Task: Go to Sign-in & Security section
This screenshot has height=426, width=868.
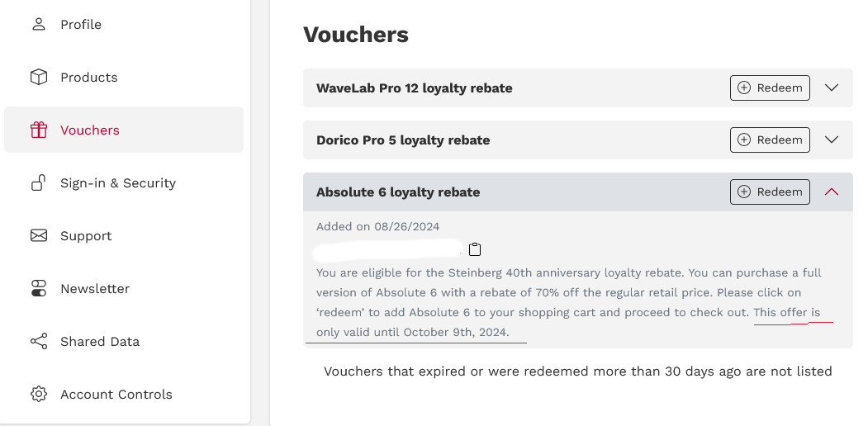Action: coord(117,183)
